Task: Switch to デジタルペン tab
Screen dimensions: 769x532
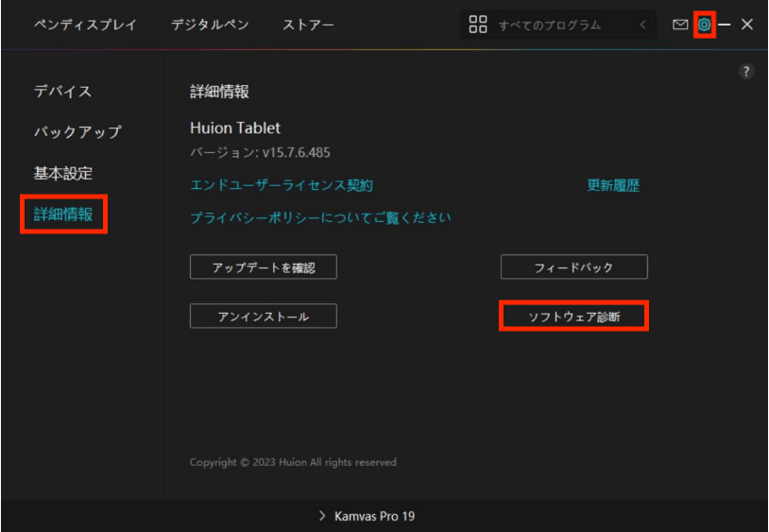Action: (x=210, y=25)
